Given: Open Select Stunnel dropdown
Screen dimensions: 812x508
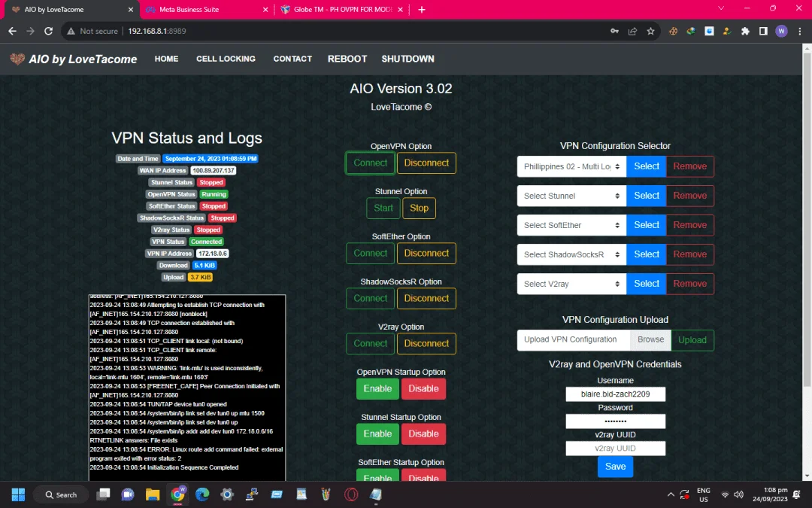Looking at the screenshot, I should 571,196.
